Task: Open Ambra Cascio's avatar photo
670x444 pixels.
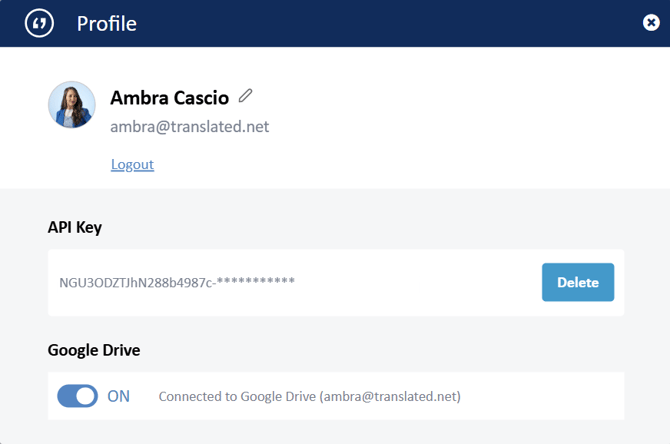Action: [72, 105]
